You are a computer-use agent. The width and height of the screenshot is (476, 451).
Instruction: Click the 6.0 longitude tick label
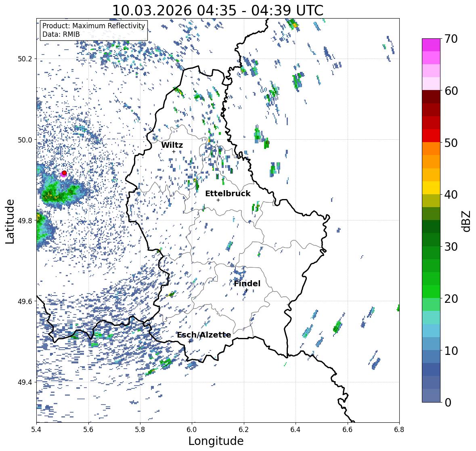point(192,429)
